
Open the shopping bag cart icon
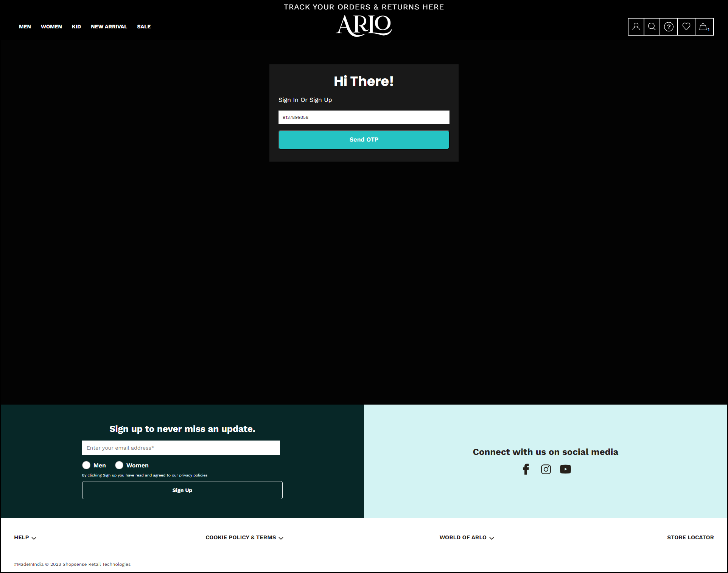pos(704,26)
